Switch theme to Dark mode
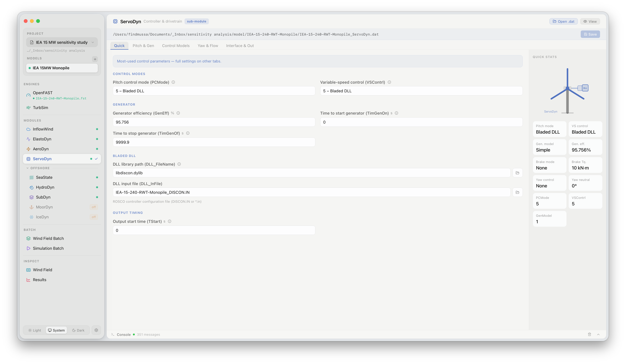This screenshot has height=364, width=626. (x=78, y=330)
